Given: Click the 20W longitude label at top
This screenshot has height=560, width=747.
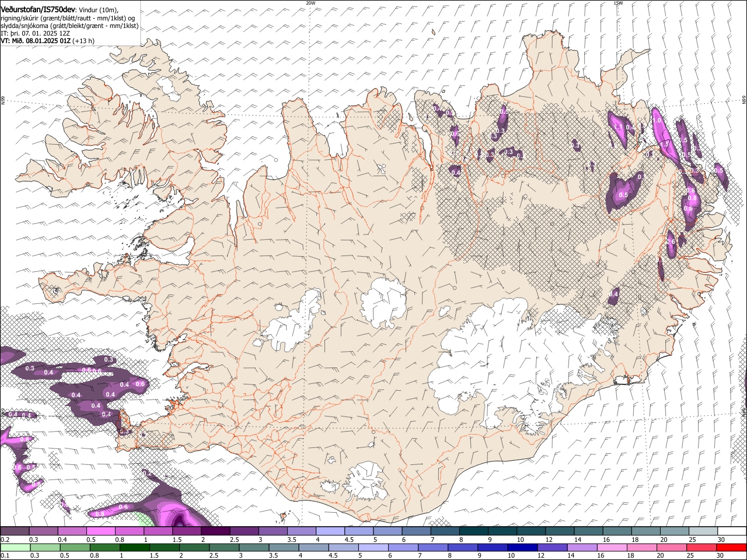Looking at the screenshot, I should point(311,3).
